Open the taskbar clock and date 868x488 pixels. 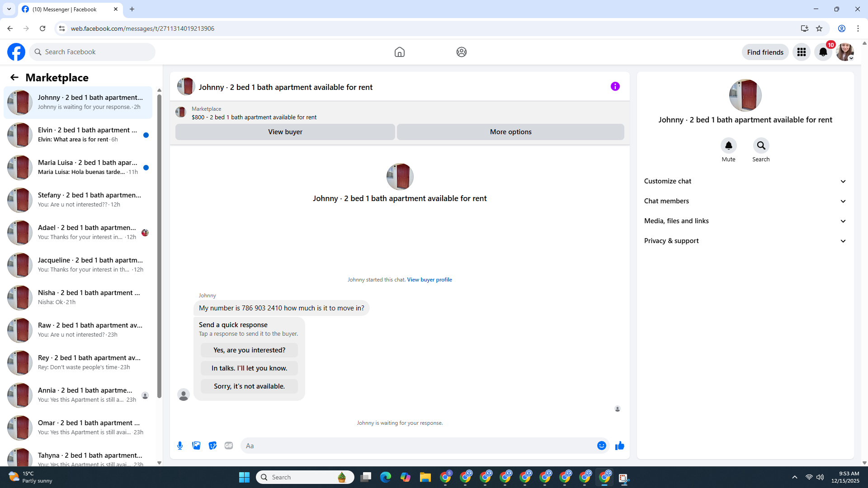(x=845, y=477)
